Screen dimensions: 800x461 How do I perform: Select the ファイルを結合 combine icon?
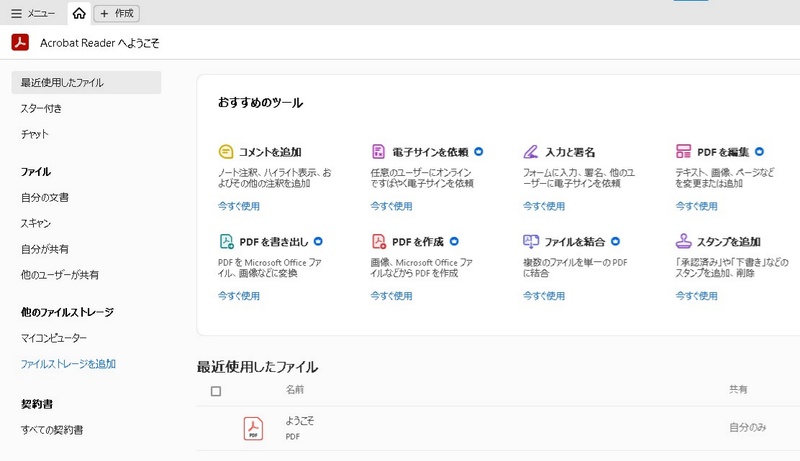tap(531, 241)
